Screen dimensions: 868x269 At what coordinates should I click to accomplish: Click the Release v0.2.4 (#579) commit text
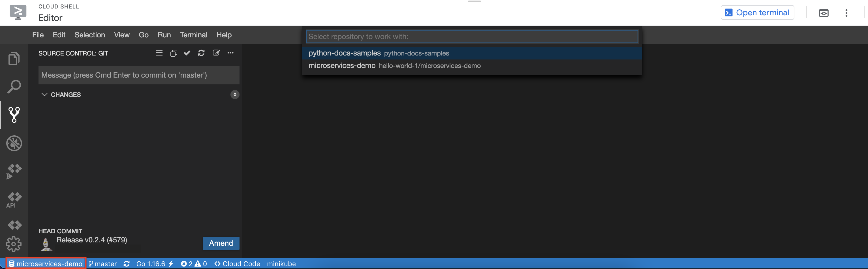point(92,240)
